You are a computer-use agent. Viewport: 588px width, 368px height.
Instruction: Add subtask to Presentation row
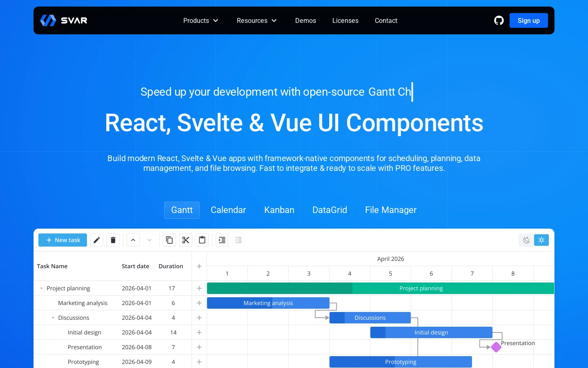(199, 347)
